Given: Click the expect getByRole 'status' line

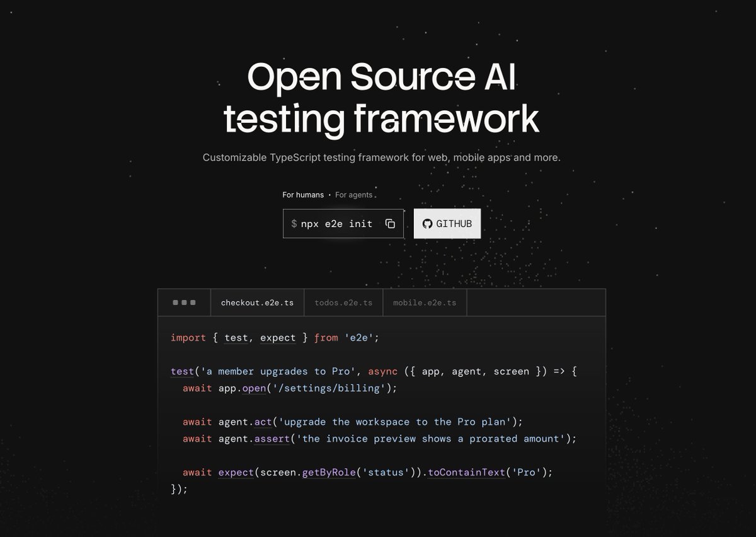Looking at the screenshot, I should (x=368, y=472).
